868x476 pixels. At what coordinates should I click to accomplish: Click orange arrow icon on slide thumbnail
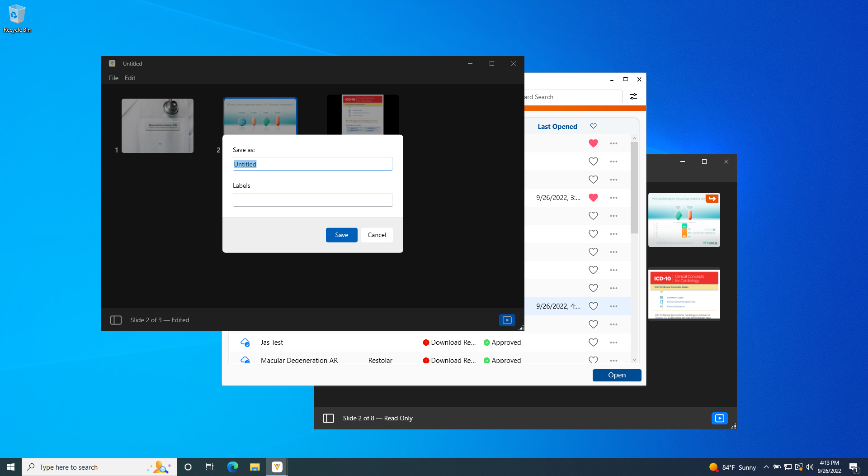712,199
